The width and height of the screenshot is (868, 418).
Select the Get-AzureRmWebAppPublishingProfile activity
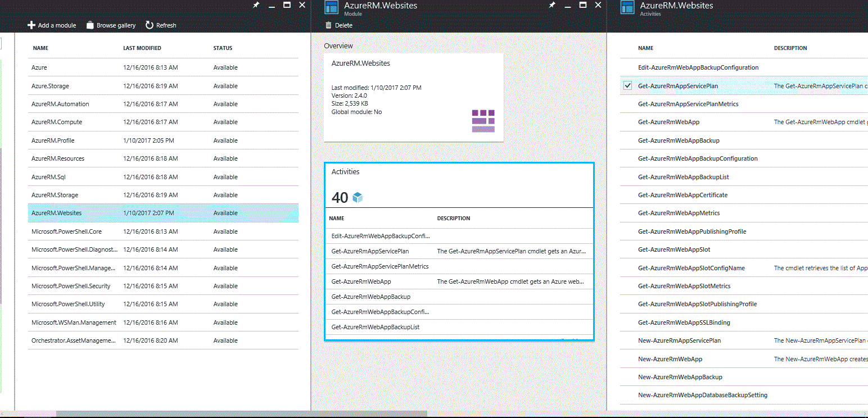pyautogui.click(x=692, y=231)
